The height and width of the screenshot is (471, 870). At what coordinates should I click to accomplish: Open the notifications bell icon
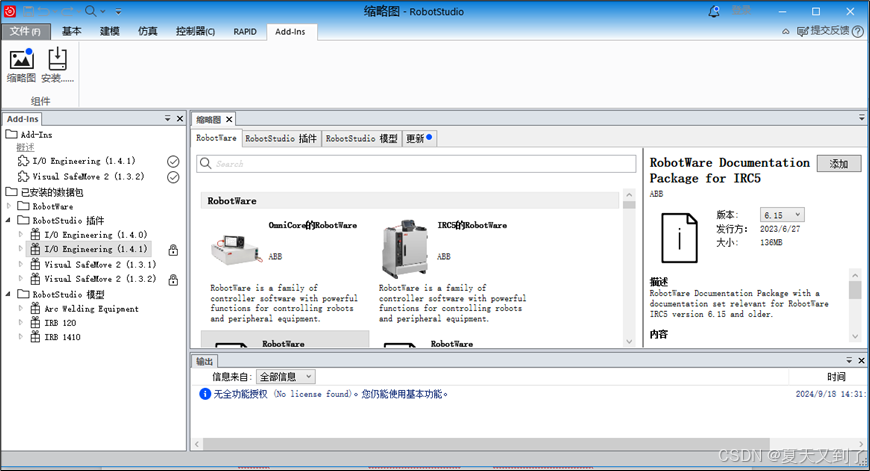(x=714, y=12)
